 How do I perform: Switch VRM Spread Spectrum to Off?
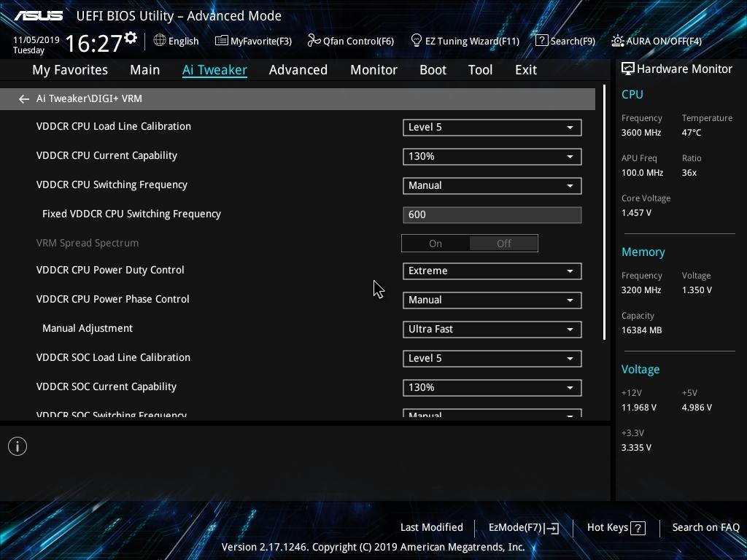pyautogui.click(x=503, y=244)
